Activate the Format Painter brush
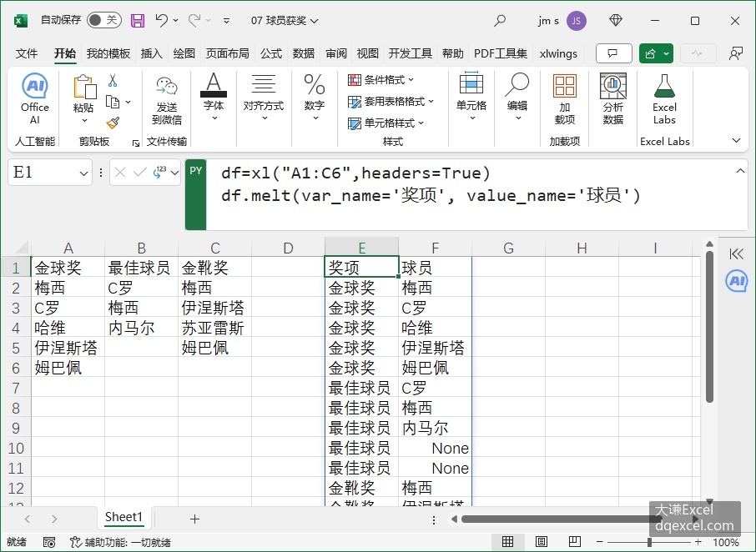 click(x=113, y=123)
